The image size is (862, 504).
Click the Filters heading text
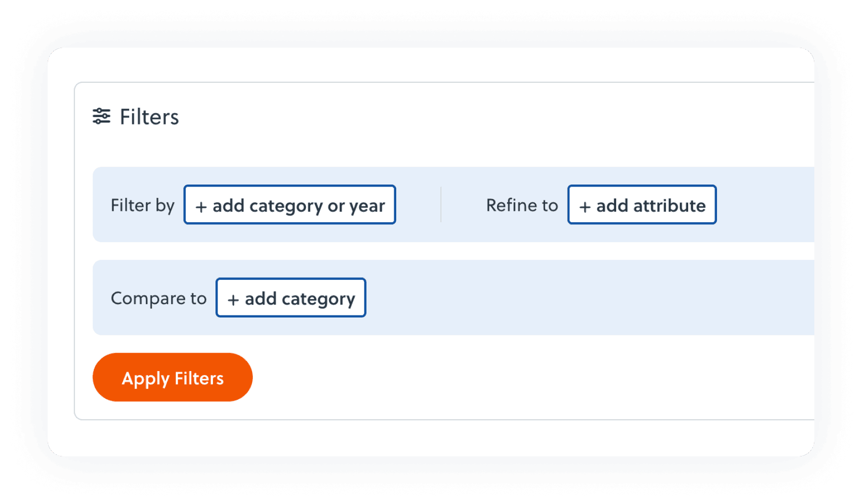pos(149,117)
